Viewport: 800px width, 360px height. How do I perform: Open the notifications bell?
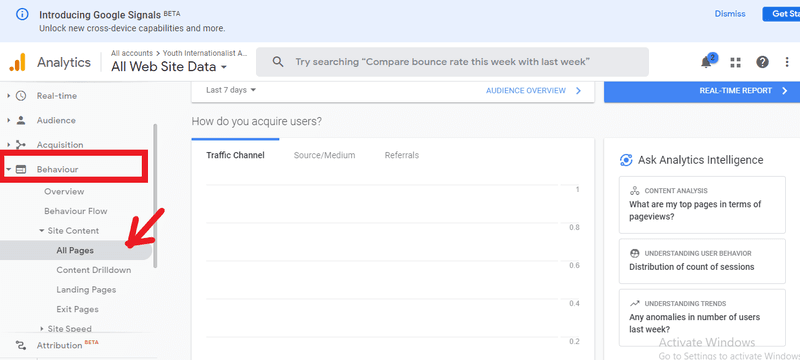[x=707, y=62]
